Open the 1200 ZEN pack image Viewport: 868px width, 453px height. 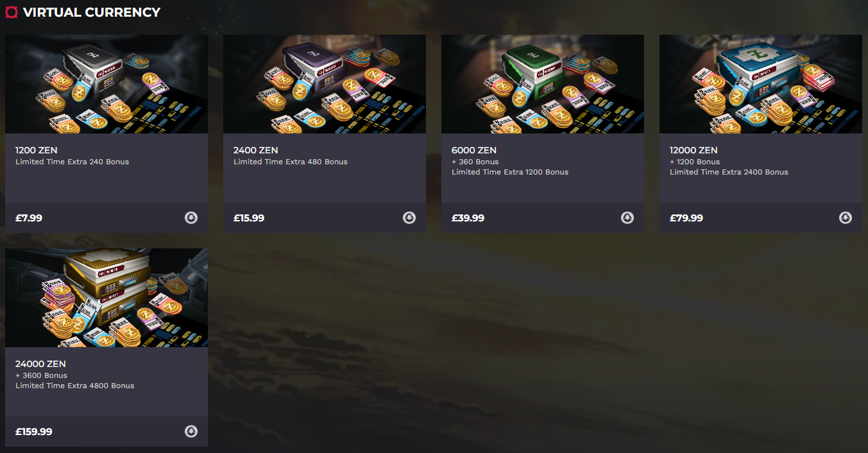(106, 84)
